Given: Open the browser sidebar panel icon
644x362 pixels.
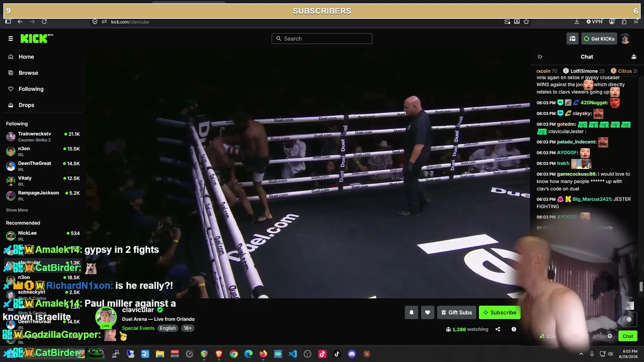Looking at the screenshot, I should pos(8,22).
